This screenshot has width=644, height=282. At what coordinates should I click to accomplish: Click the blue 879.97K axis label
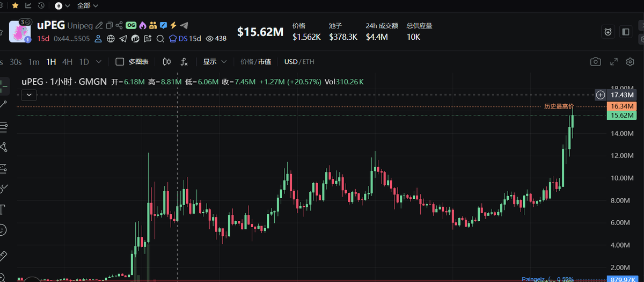coord(621,279)
